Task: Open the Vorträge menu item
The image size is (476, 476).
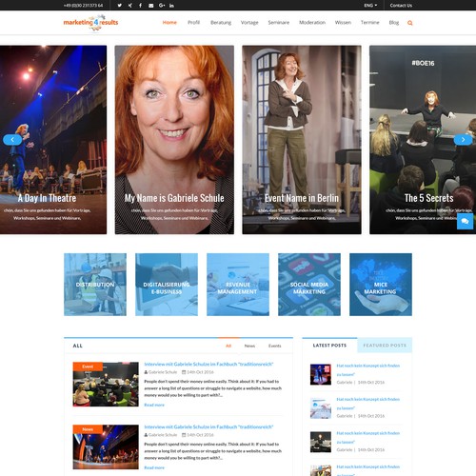Action: click(x=249, y=22)
